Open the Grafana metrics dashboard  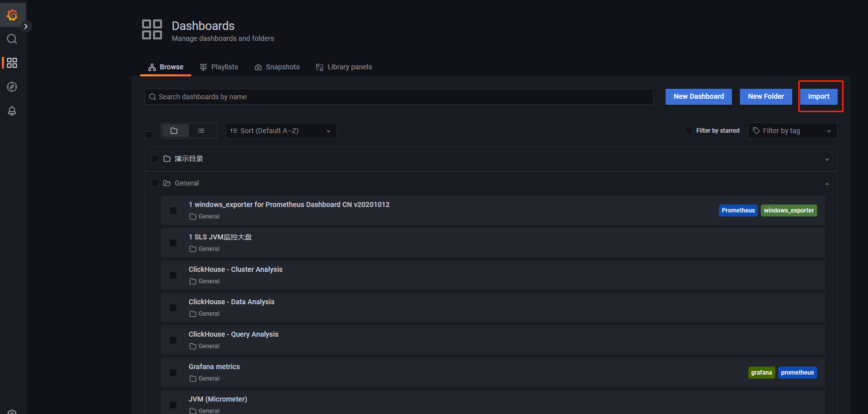coord(214,367)
